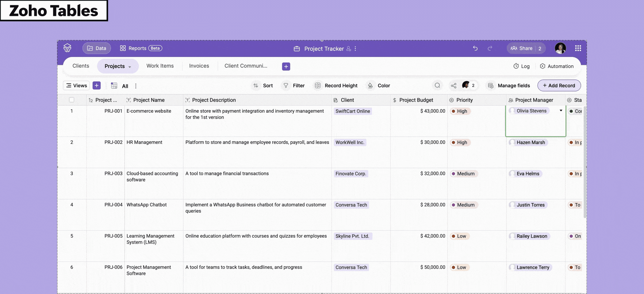Click the undo arrow icon
This screenshot has height=294, width=644.
click(x=475, y=48)
